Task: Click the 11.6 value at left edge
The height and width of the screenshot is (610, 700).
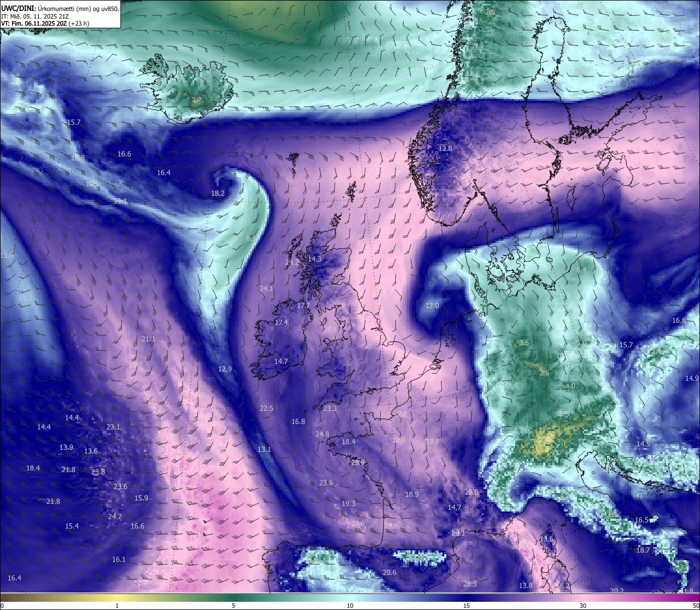Action: pyautogui.click(x=7, y=255)
